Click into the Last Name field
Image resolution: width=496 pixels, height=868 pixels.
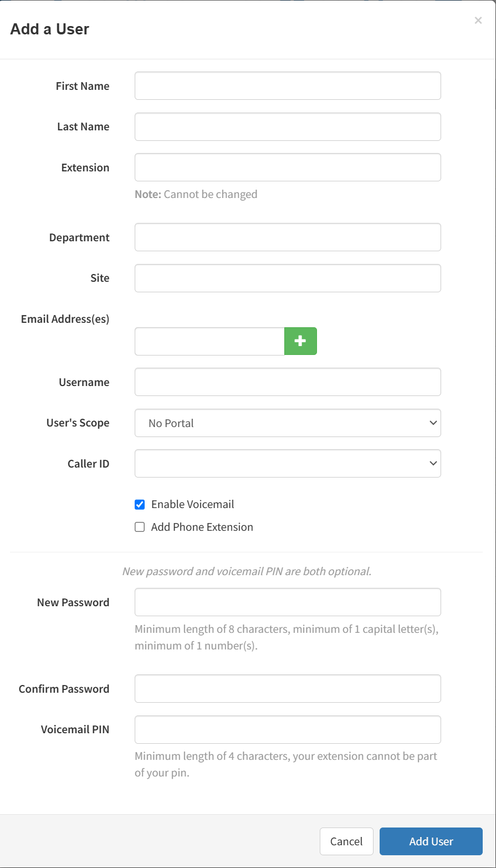pos(288,127)
